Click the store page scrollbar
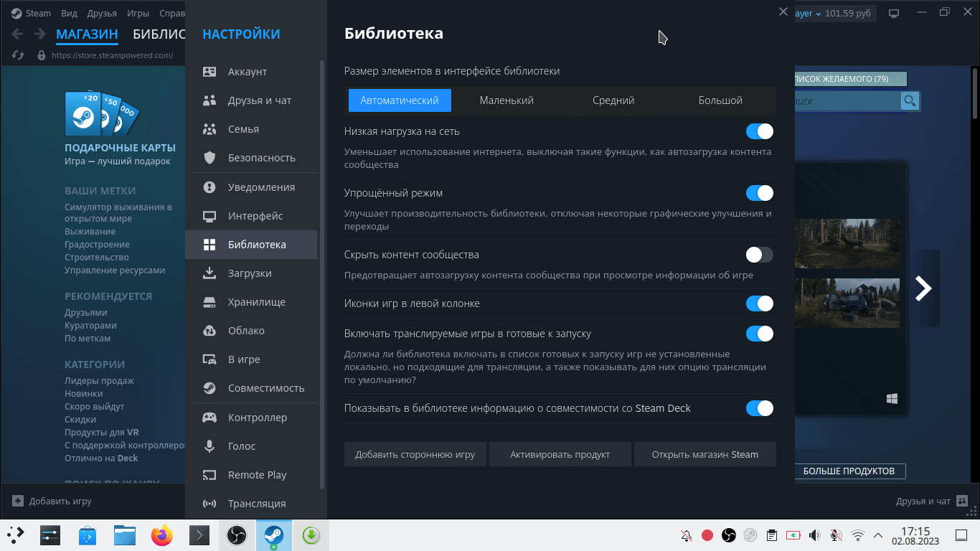This screenshot has height=551, width=980. tap(975, 93)
